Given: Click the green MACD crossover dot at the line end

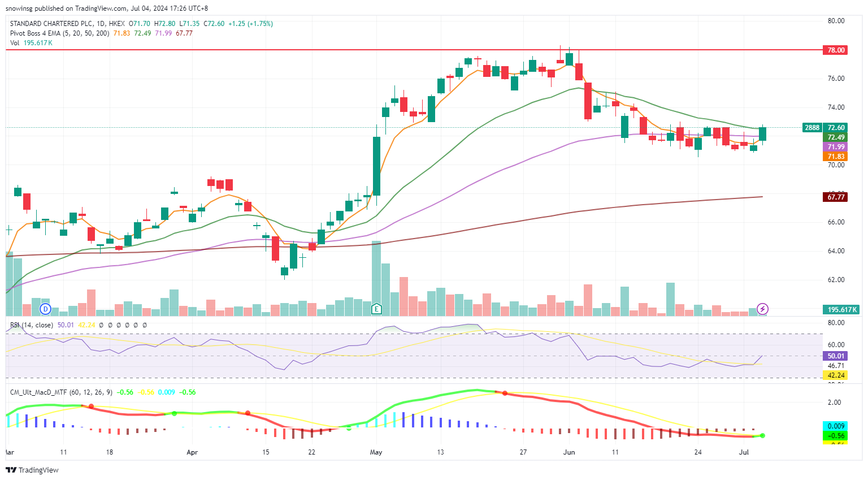Looking at the screenshot, I should [762, 435].
